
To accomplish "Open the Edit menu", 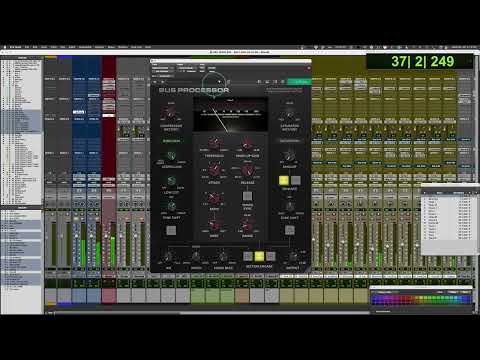I will (35, 47).
